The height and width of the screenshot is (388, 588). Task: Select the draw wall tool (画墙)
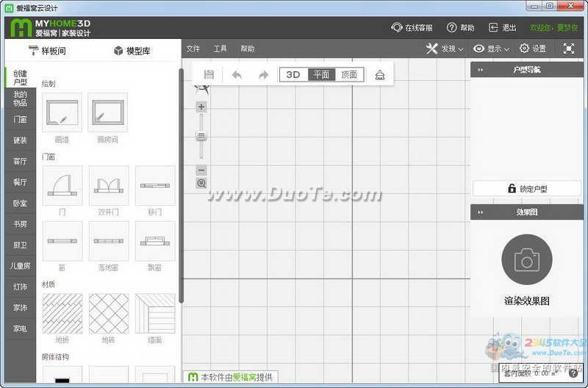tap(62, 112)
